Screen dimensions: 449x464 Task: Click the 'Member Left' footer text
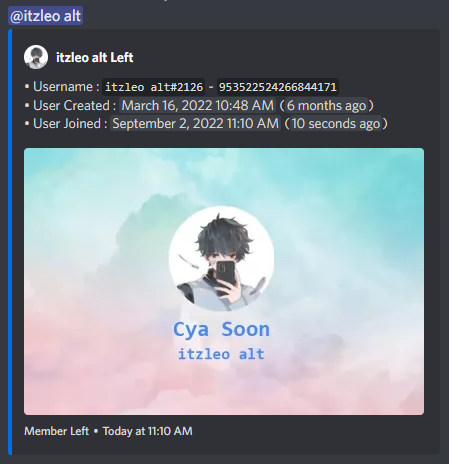[56, 431]
